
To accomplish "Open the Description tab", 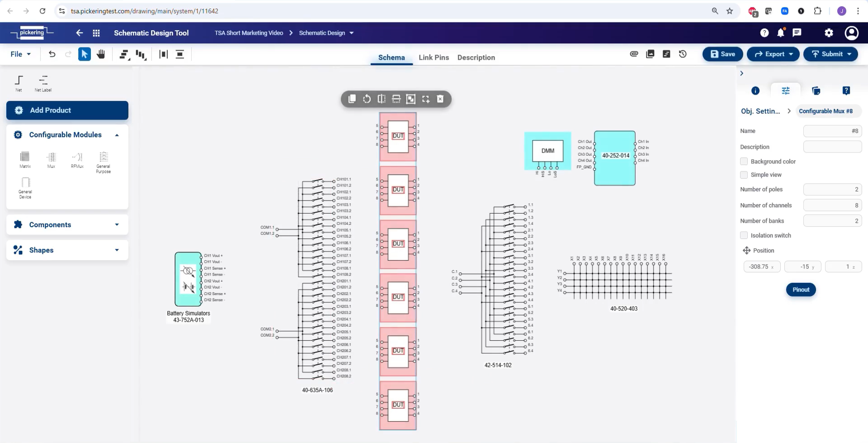I will 476,57.
